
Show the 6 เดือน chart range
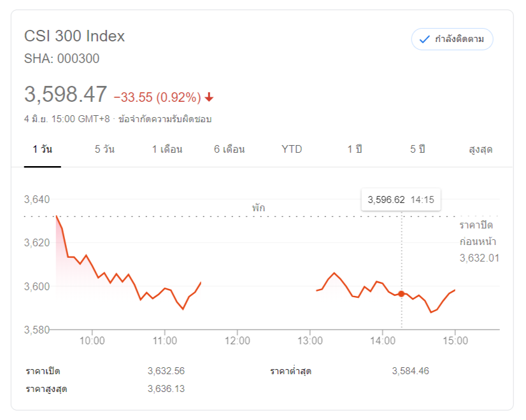coord(229,150)
